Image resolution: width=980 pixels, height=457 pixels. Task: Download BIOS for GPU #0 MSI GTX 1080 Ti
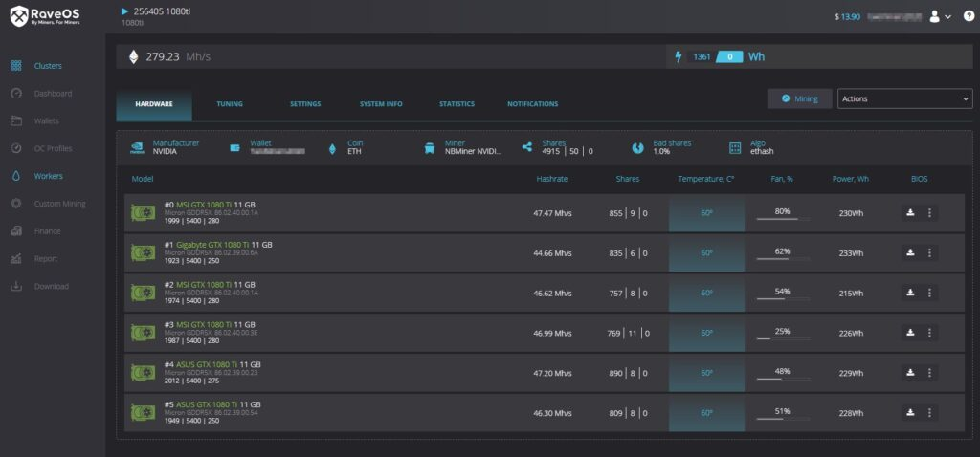coord(910,212)
